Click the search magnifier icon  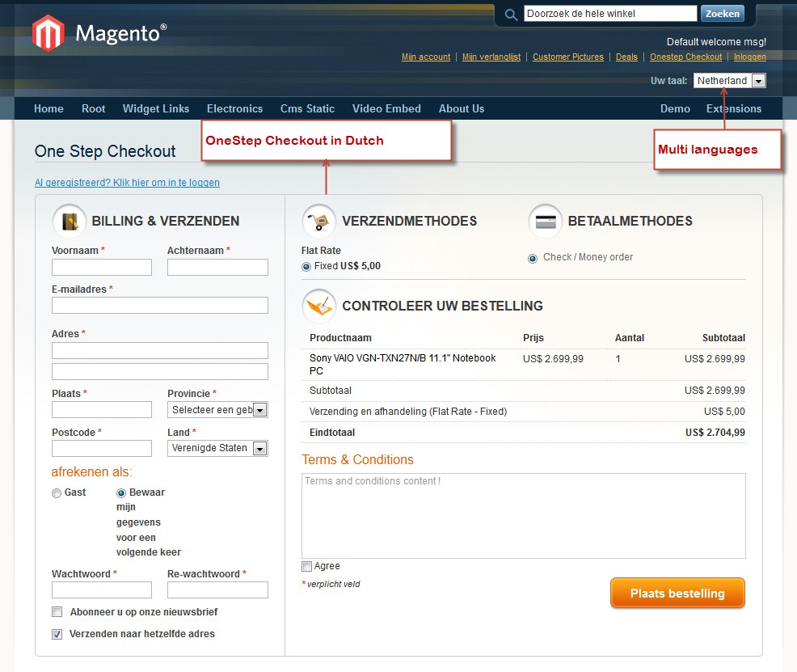click(x=510, y=15)
